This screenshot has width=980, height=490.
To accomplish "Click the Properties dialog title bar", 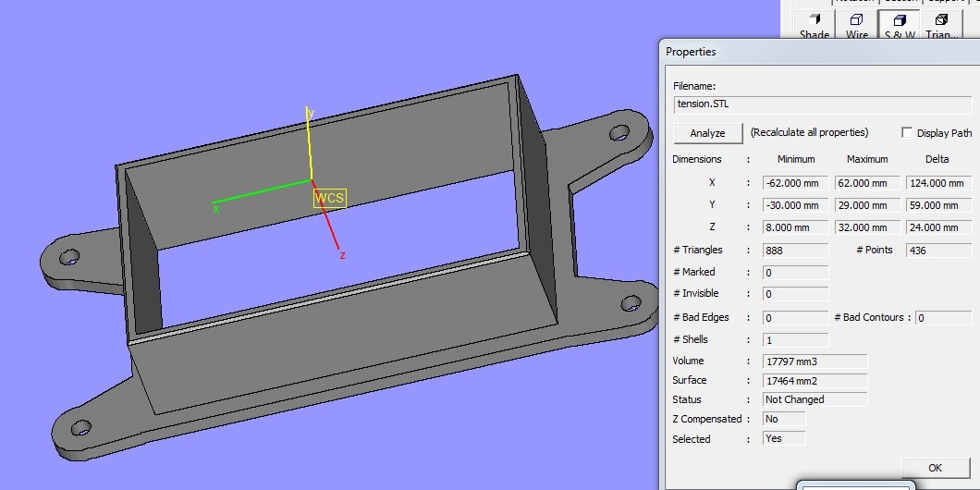I will tap(820, 52).
